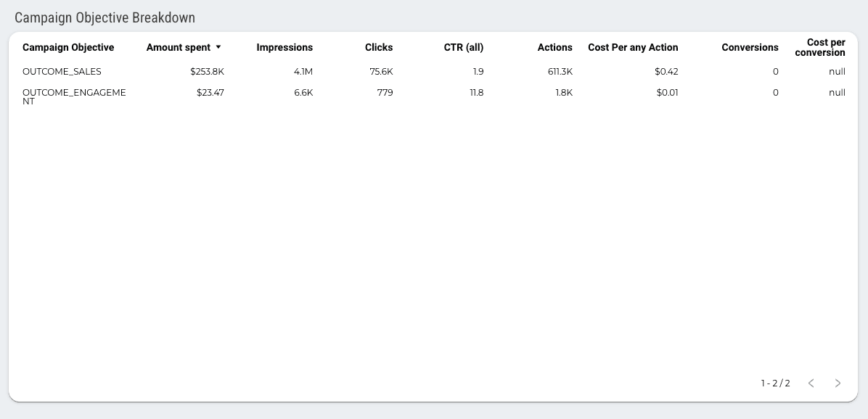This screenshot has height=419, width=868.
Task: Sort by Campaign Objective column header
Action: pyautogui.click(x=68, y=48)
